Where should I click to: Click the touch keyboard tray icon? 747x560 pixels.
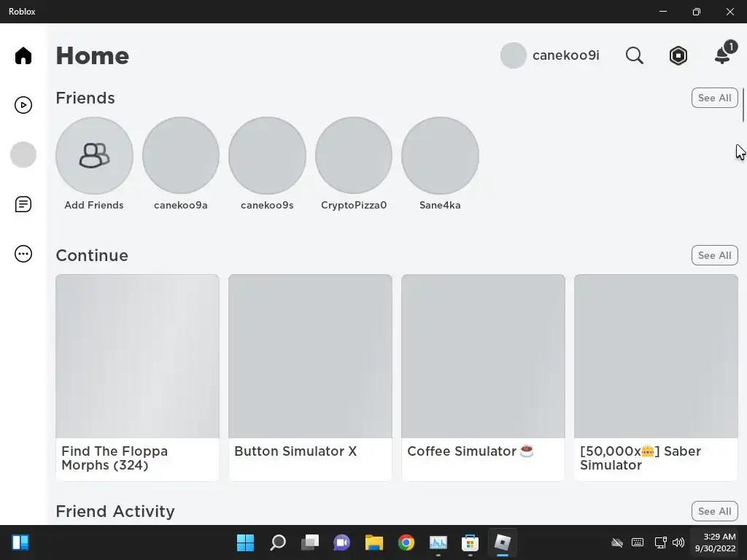638,542
